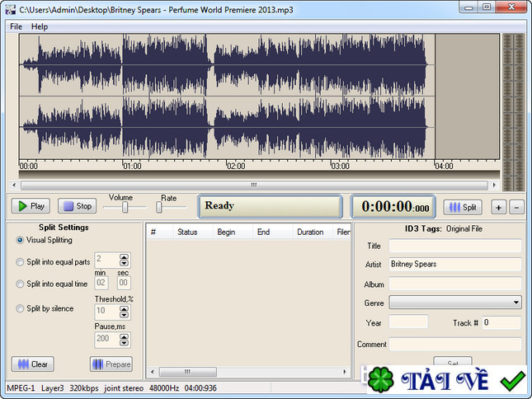Adjust the Volume slider
532x399 pixels.
pyautogui.click(x=125, y=208)
